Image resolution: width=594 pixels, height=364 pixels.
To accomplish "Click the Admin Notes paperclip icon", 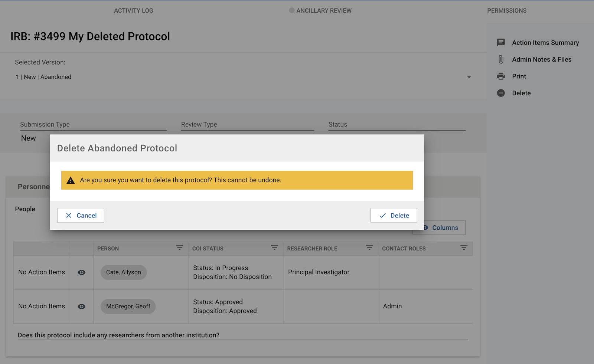I will [501, 59].
